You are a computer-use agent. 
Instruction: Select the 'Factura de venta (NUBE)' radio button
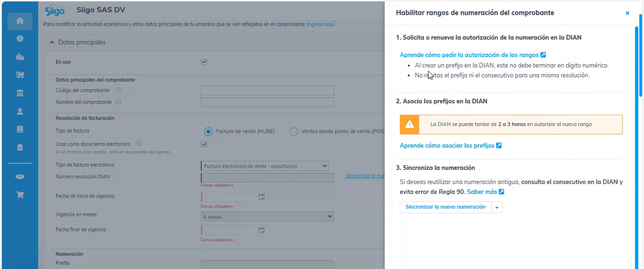click(x=208, y=132)
